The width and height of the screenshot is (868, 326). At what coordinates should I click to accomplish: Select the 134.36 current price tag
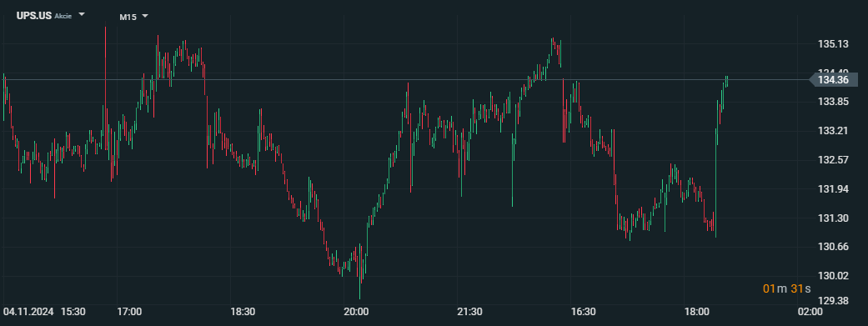(833, 80)
